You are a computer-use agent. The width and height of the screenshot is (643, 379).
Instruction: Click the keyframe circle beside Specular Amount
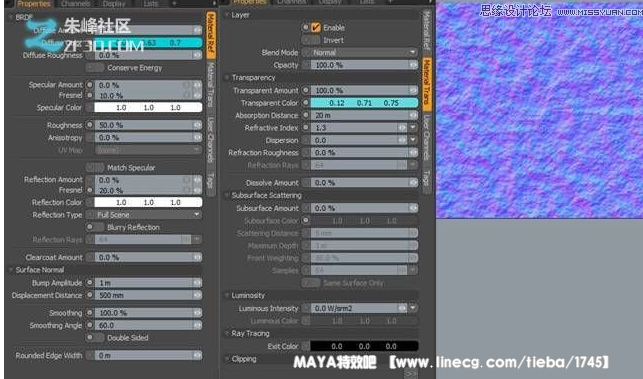(x=89, y=84)
